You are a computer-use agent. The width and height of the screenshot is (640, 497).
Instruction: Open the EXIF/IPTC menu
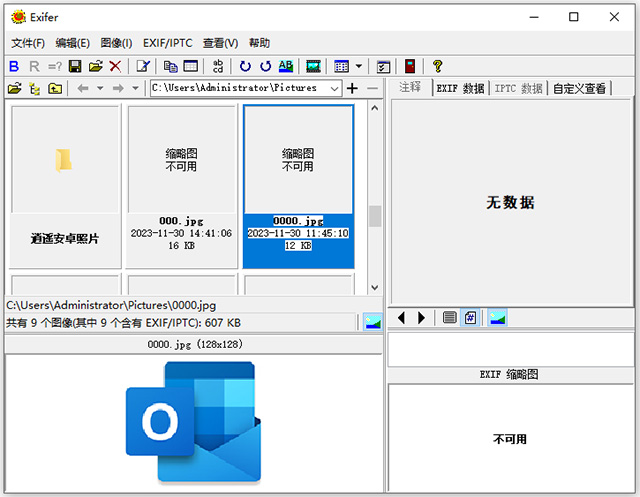[x=168, y=43]
